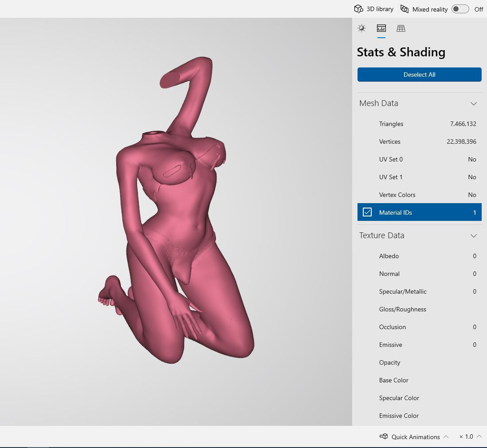
Task: Select the Triangles row
Action: click(419, 124)
